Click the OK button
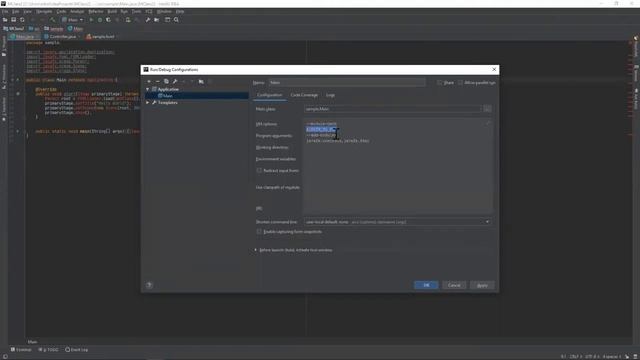The height and width of the screenshot is (360, 640). pyautogui.click(x=426, y=285)
